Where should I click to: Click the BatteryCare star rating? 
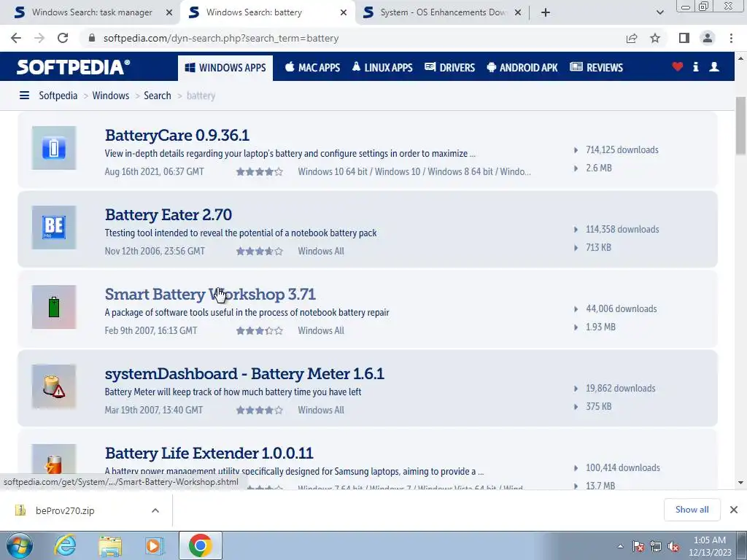(x=260, y=172)
